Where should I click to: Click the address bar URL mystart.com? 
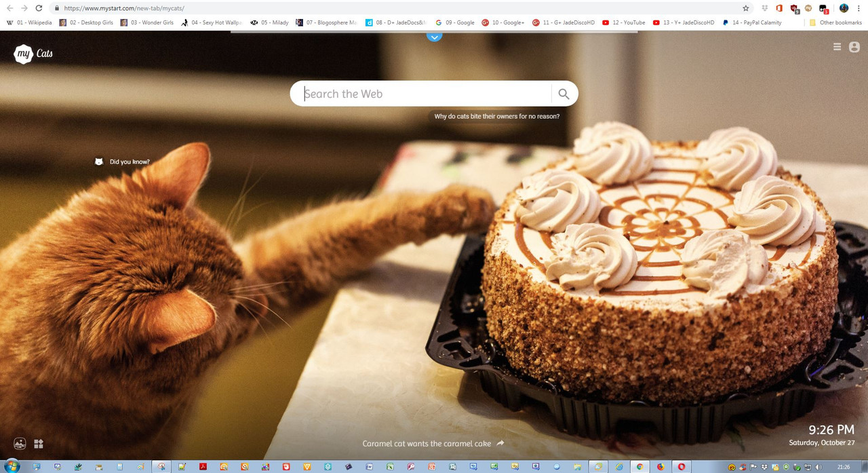pyautogui.click(x=124, y=8)
